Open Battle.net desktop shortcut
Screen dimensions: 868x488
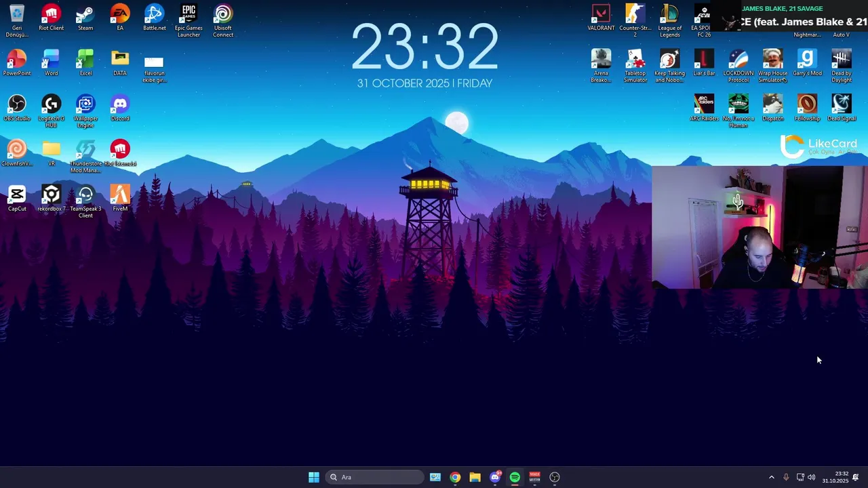154,18
